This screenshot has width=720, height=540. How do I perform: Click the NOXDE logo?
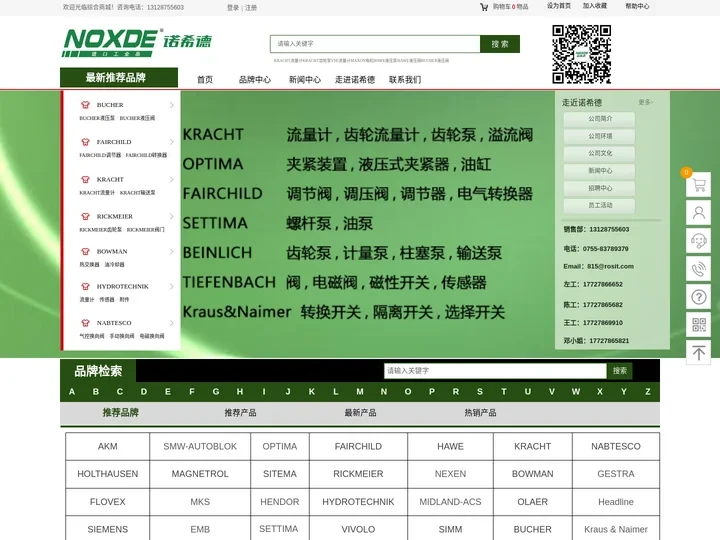click(137, 42)
